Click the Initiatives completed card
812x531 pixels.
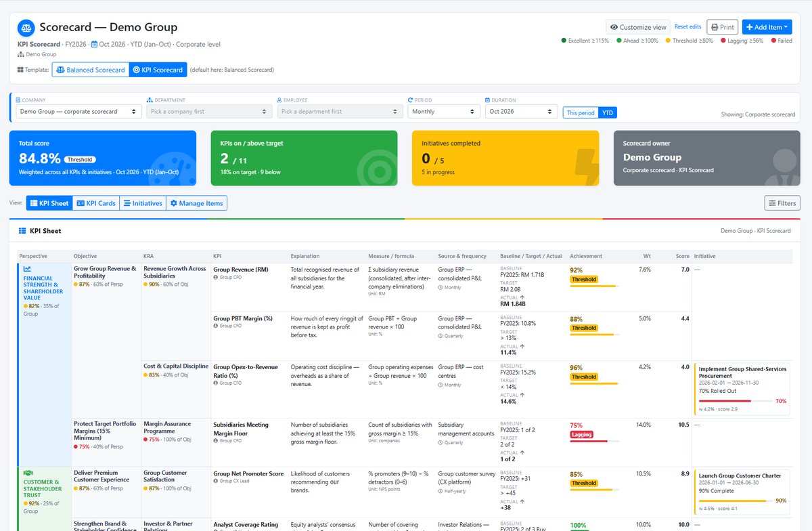[x=505, y=158]
